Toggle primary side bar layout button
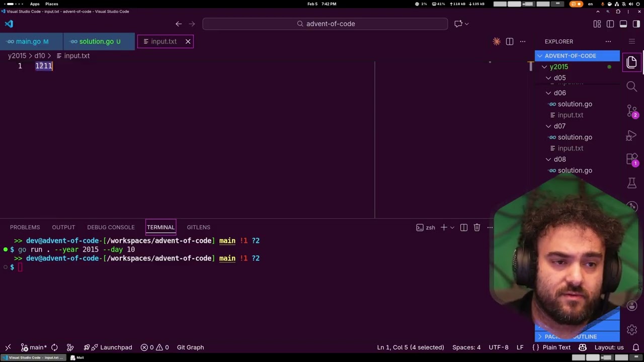This screenshot has height=362, width=644. (x=610, y=24)
